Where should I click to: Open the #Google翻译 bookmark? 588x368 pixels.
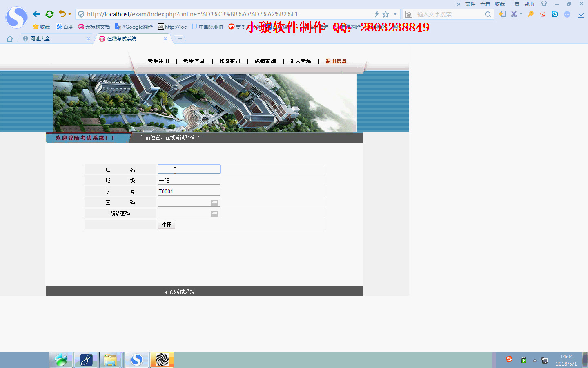point(134,27)
